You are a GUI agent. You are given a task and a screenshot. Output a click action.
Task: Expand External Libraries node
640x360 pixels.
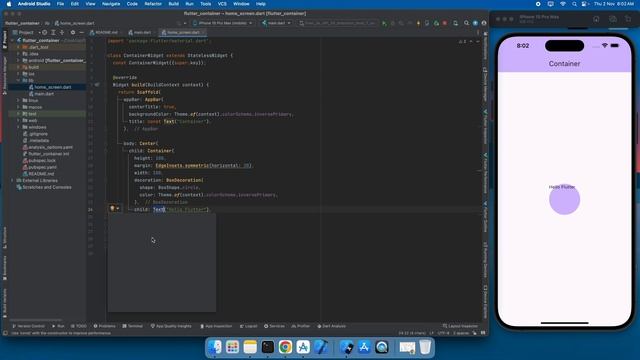(13, 180)
